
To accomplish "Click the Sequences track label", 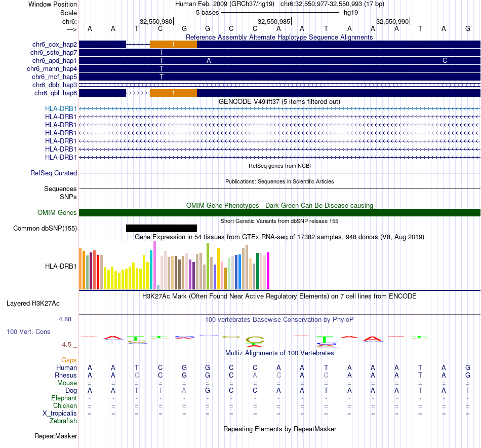I will pos(60,189).
